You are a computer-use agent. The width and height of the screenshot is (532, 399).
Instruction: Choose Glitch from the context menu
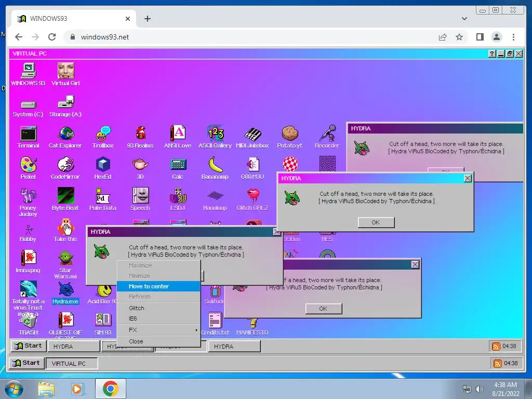158,308
